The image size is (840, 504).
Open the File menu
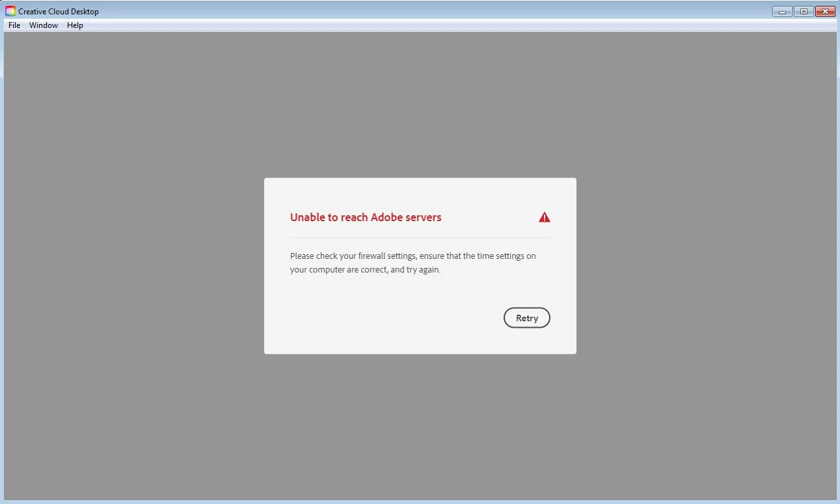click(14, 25)
